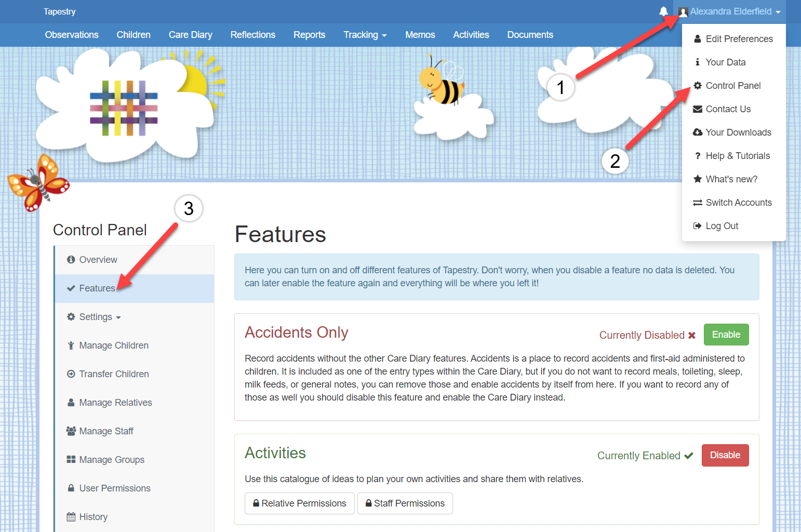Image resolution: width=801 pixels, height=532 pixels.
Task: Open History in the Control Panel sidebar
Action: (x=135, y=517)
